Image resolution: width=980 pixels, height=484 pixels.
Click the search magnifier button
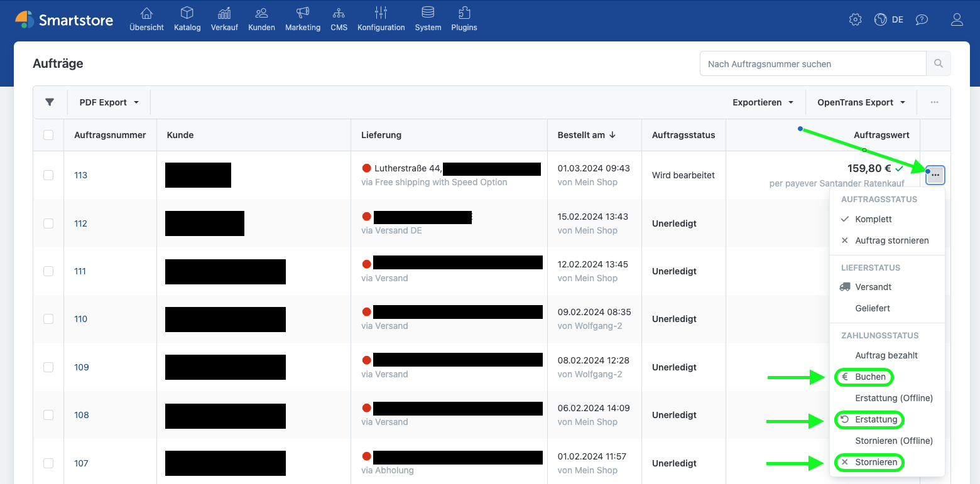click(x=939, y=63)
